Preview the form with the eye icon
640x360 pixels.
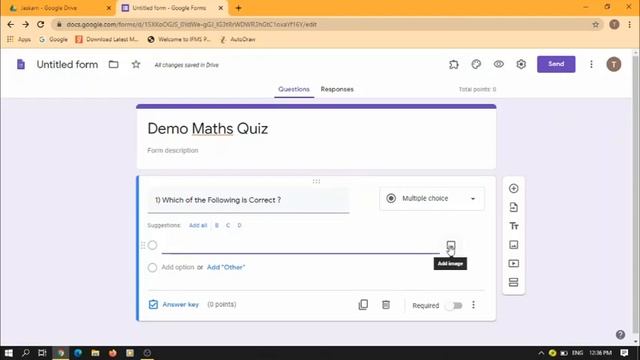point(499,64)
